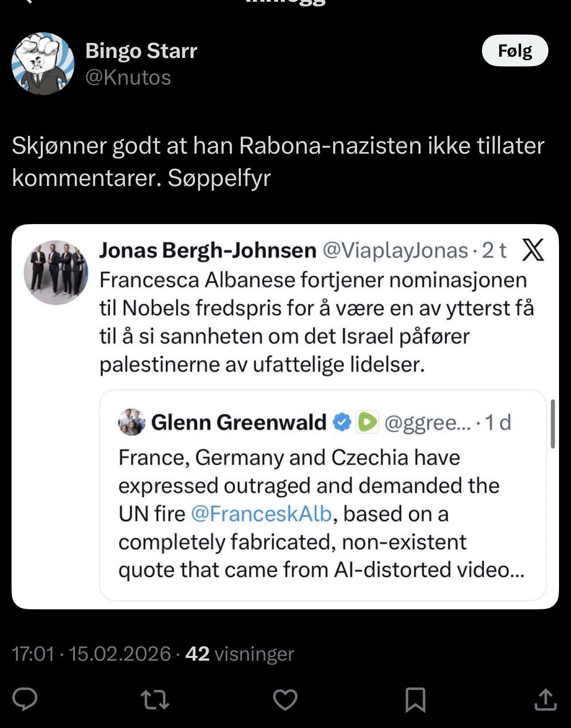Bookmark this post
This screenshot has height=728, width=571.
click(416, 700)
